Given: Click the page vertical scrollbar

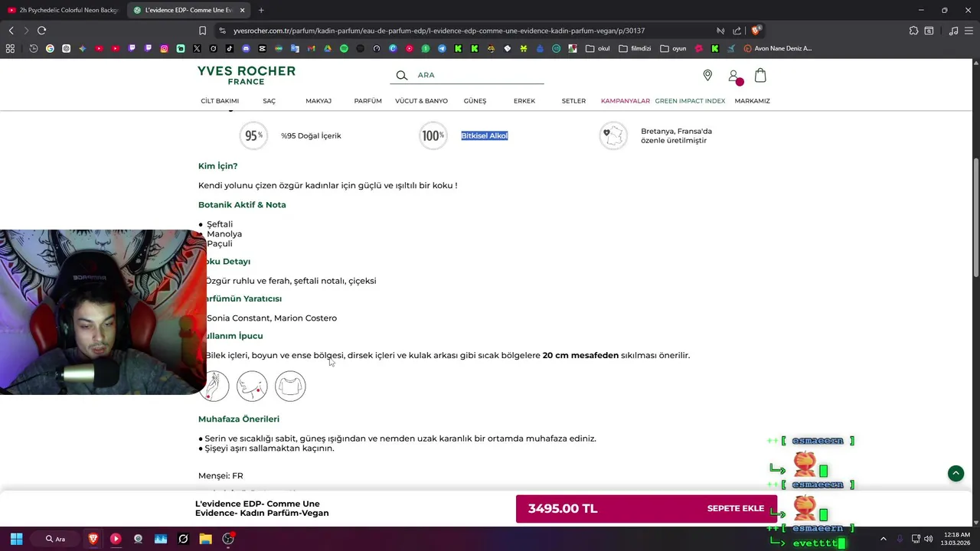Looking at the screenshot, I should tap(976, 218).
